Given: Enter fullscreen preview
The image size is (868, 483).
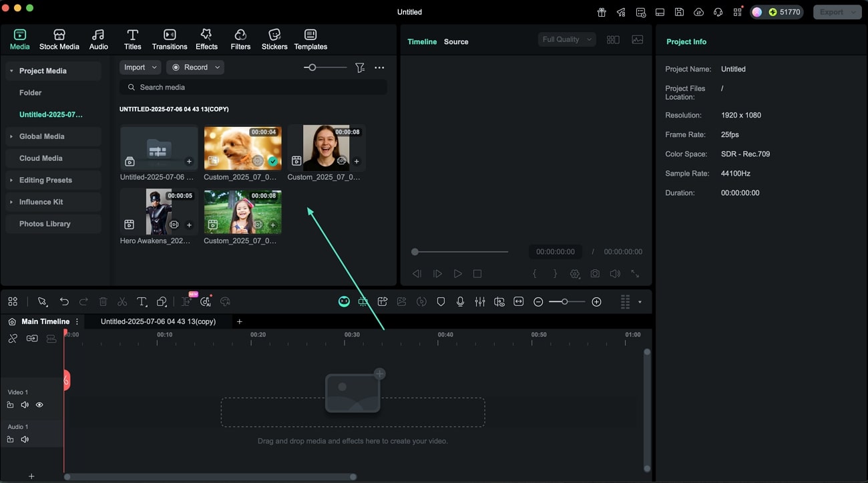Looking at the screenshot, I should click(635, 274).
